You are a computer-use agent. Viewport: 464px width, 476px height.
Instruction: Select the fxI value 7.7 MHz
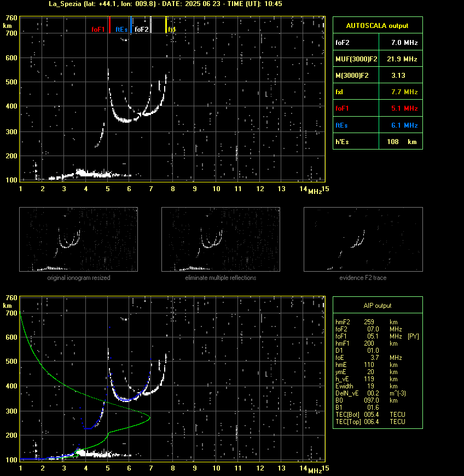click(404, 91)
